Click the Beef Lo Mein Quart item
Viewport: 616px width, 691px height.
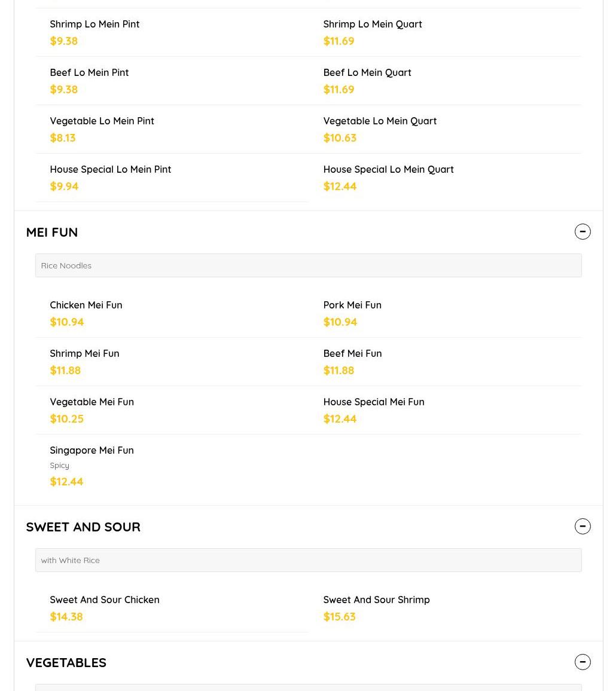(x=367, y=73)
